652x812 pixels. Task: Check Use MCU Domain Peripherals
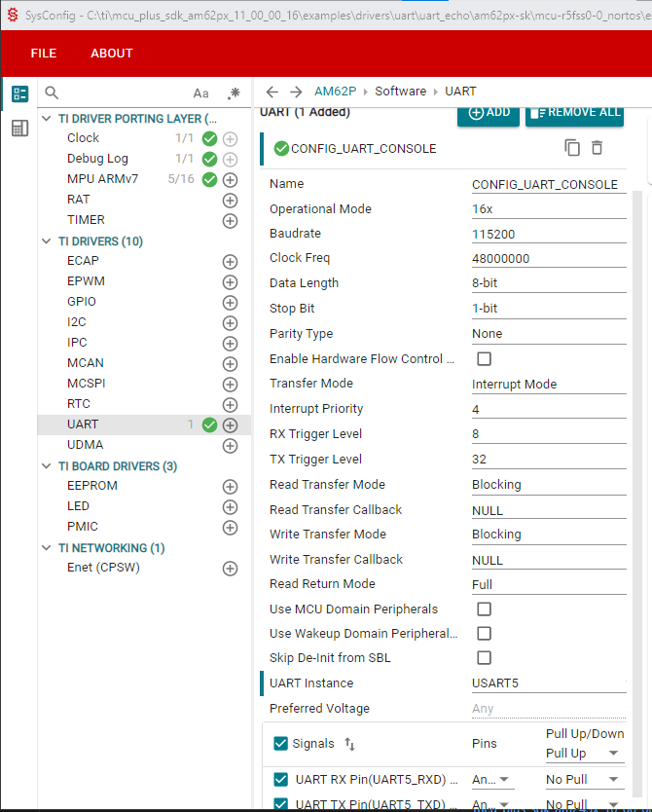tap(484, 609)
